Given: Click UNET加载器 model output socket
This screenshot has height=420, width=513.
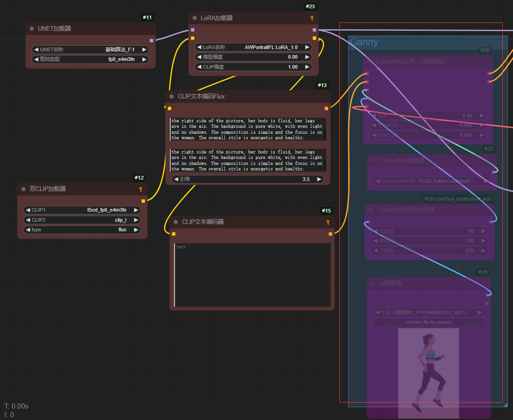Looking at the screenshot, I should (x=151, y=41).
